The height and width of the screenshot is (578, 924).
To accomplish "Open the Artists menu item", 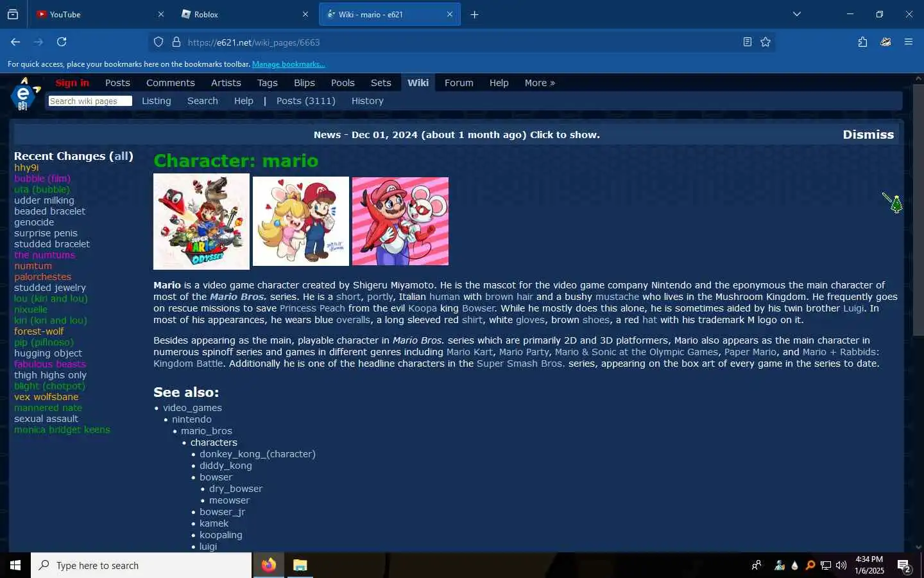I will [x=226, y=83].
